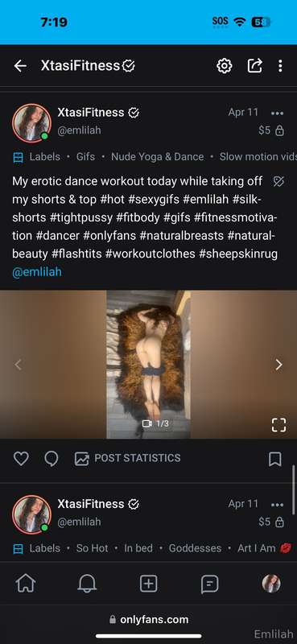Expand media to fullscreen view
Screen dimensions: 297x644
(278, 425)
